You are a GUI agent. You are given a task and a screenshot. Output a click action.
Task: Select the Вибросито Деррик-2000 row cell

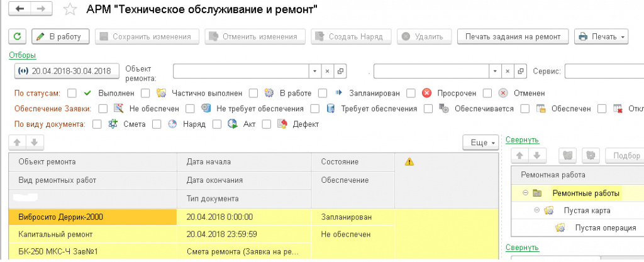pyautogui.click(x=93, y=217)
